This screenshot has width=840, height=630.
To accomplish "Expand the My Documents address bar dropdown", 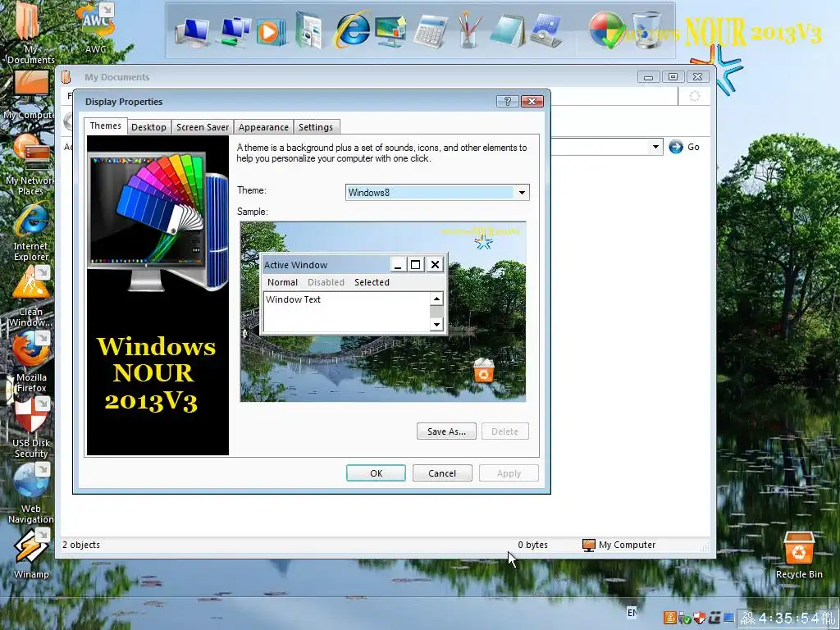I will point(655,147).
